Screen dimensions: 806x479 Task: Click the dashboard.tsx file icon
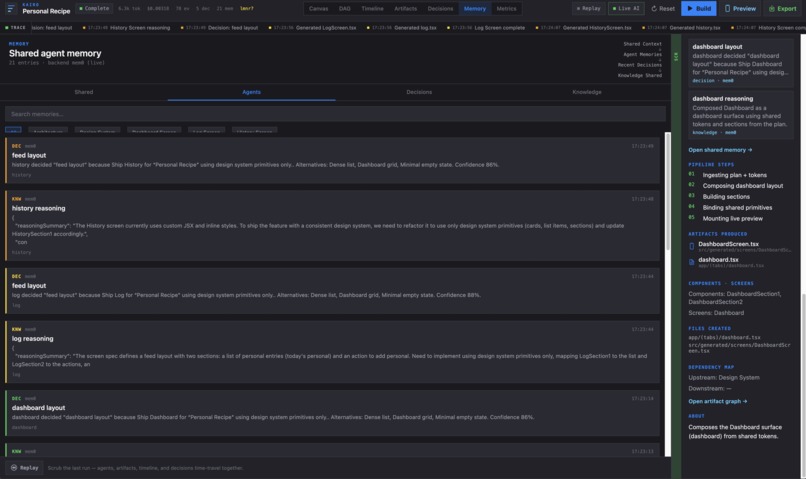tap(691, 262)
